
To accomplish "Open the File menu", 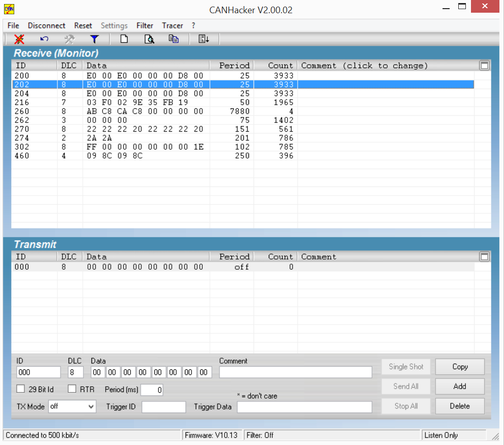I will 13,25.
